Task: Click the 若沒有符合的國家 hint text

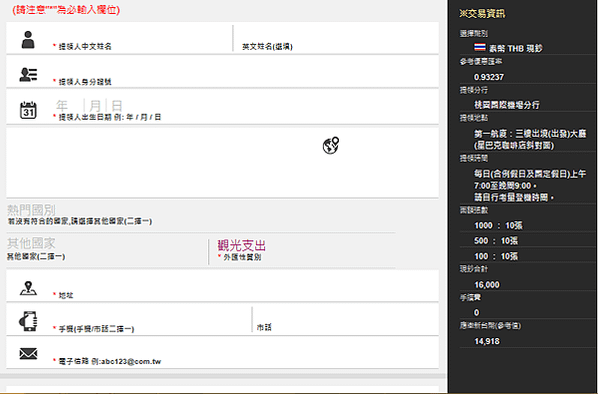Action: tap(80, 221)
